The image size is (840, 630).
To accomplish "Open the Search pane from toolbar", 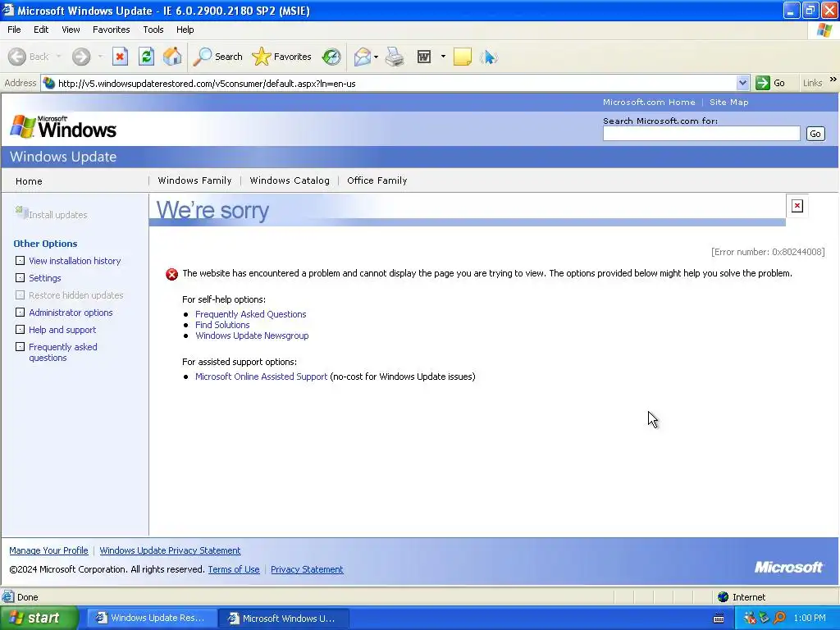I will [217, 57].
